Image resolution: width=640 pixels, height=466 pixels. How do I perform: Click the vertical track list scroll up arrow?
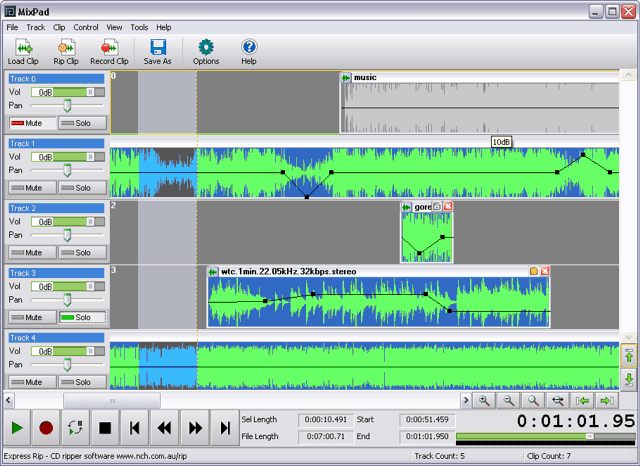[x=628, y=75]
